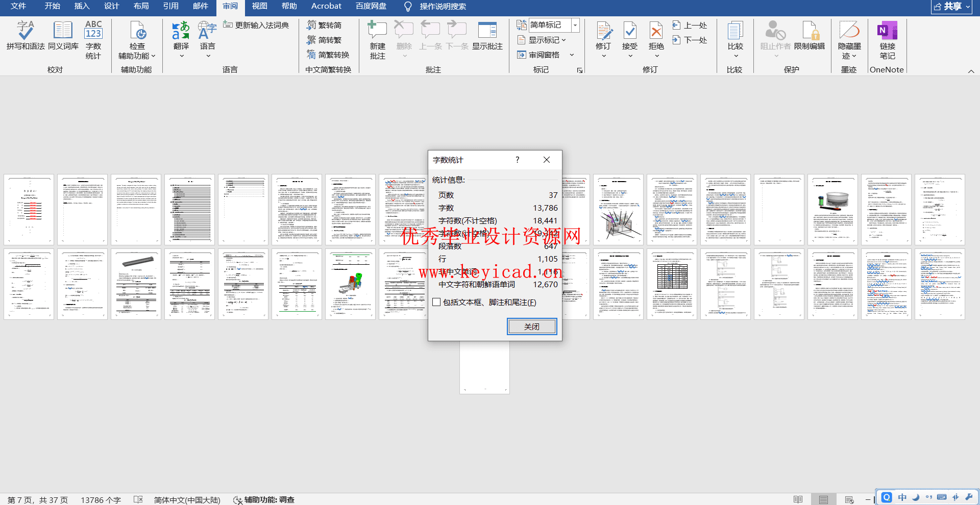Switch to Read Mode view

(x=798, y=499)
